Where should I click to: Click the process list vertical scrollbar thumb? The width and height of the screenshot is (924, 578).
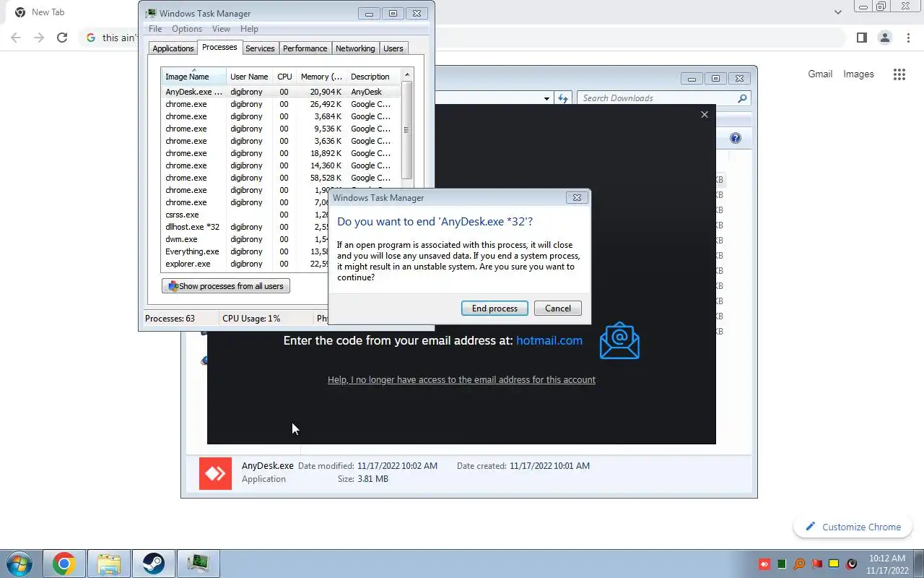click(407, 130)
